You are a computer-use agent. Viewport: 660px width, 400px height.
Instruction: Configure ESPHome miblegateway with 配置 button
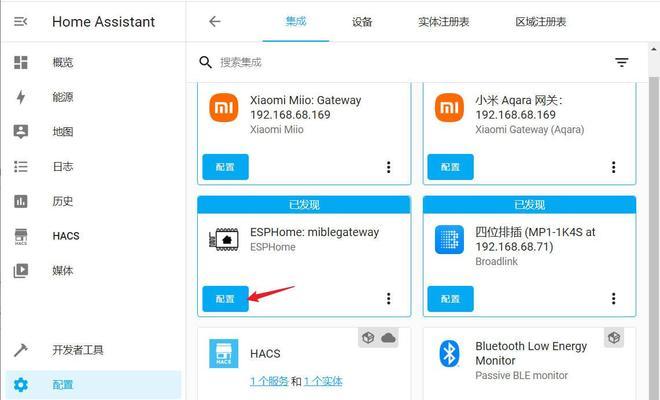(225, 299)
